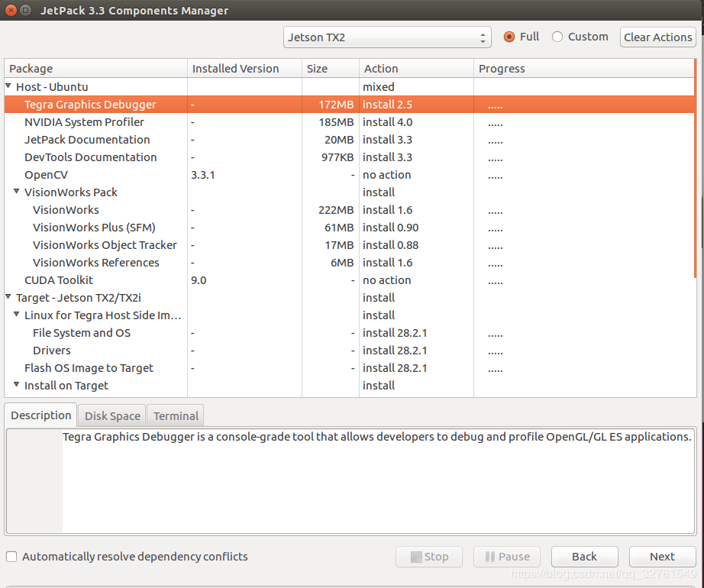The height and width of the screenshot is (588, 704).
Task: Click the 'mixed' action for Host - Ubuntu
Action: pos(379,86)
